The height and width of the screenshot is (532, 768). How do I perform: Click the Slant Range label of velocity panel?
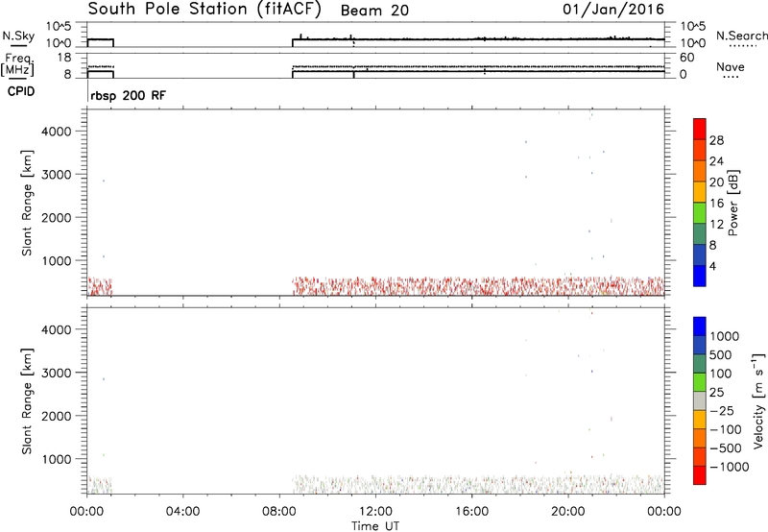point(27,401)
